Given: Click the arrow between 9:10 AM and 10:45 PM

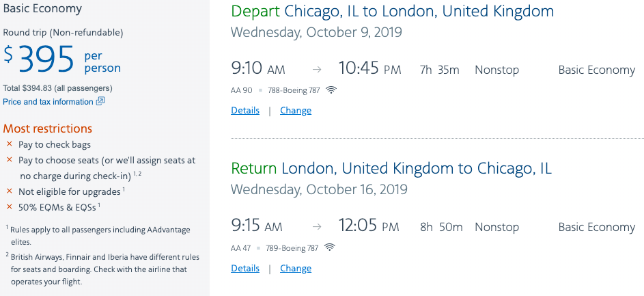Looking at the screenshot, I should tap(316, 70).
